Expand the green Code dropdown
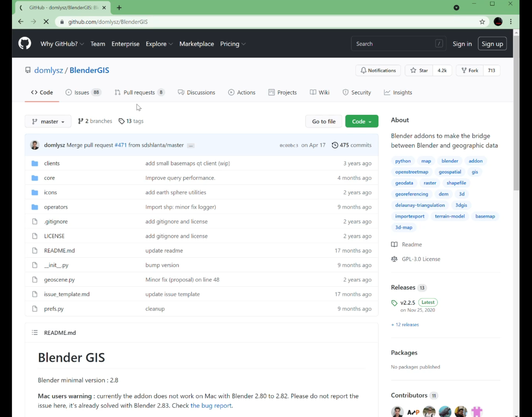This screenshot has height=417, width=532. pyautogui.click(x=361, y=121)
